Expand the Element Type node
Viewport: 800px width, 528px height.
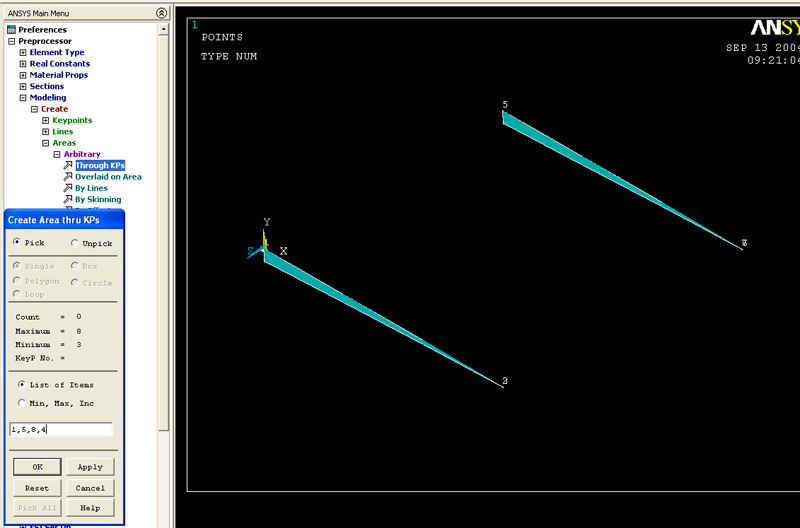pos(22,53)
